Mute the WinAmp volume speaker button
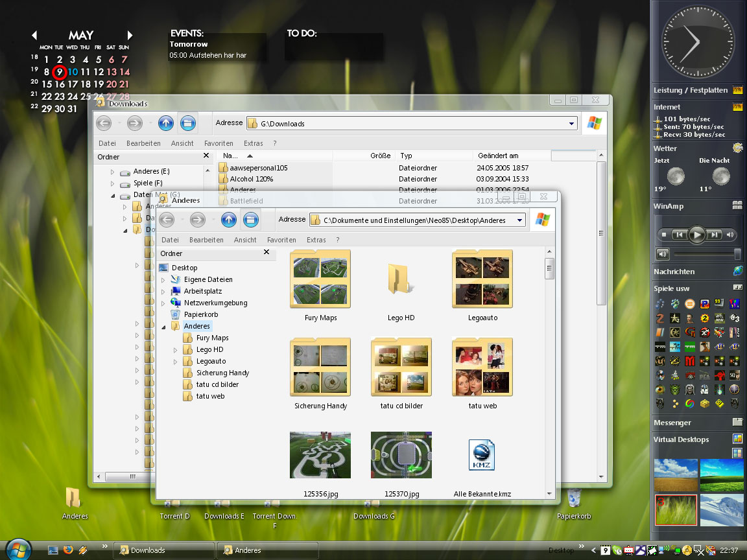This screenshot has height=560, width=747. (663, 253)
